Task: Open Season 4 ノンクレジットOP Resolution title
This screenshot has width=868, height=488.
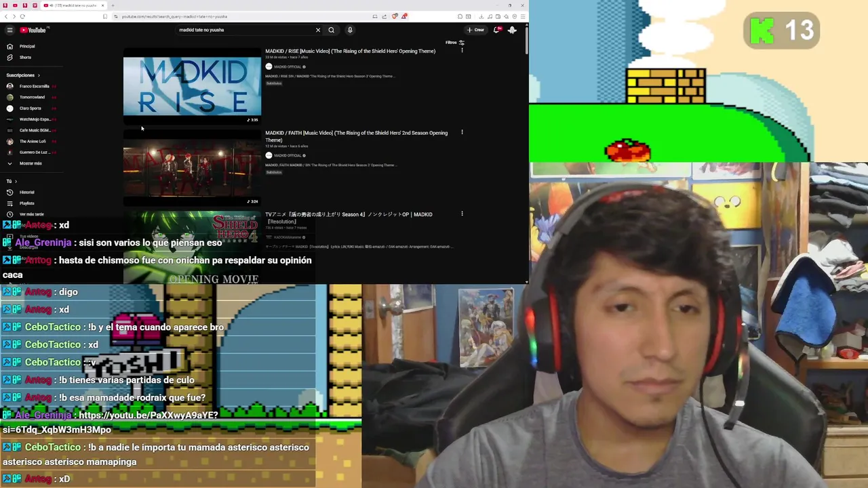Action: tap(349, 218)
